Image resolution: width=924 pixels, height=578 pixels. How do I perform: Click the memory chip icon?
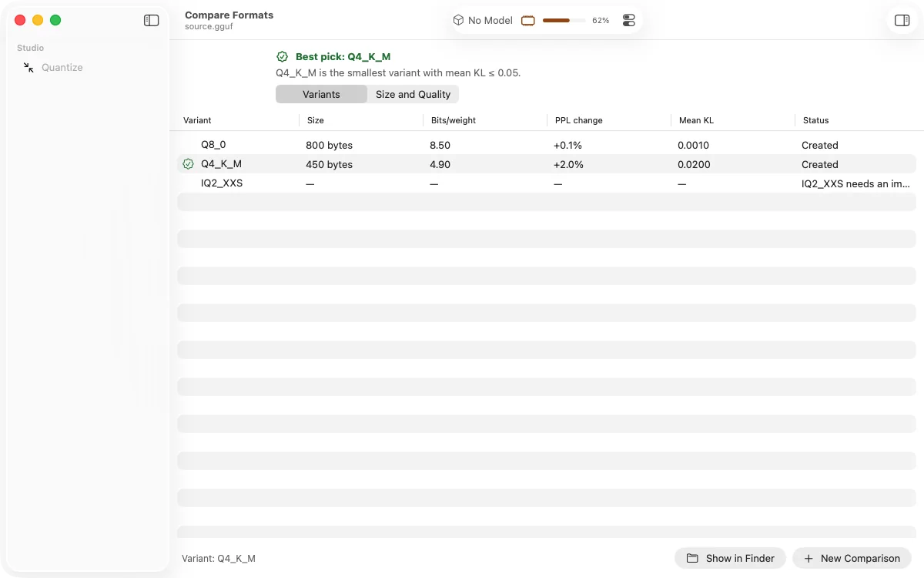coord(528,21)
